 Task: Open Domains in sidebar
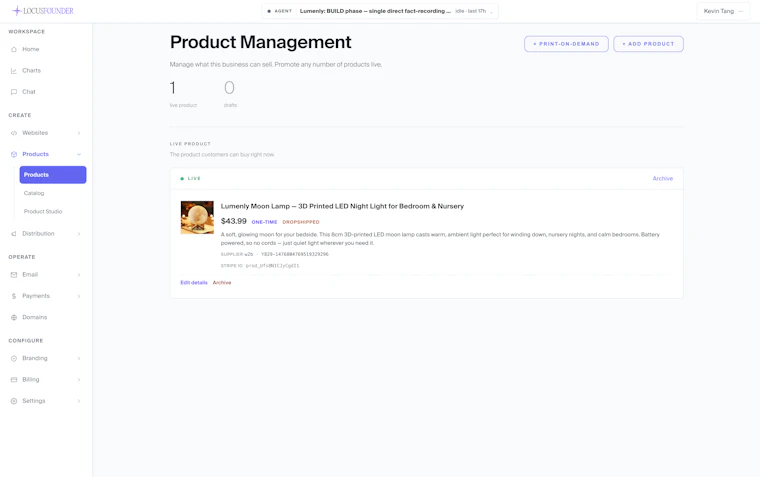tap(34, 318)
